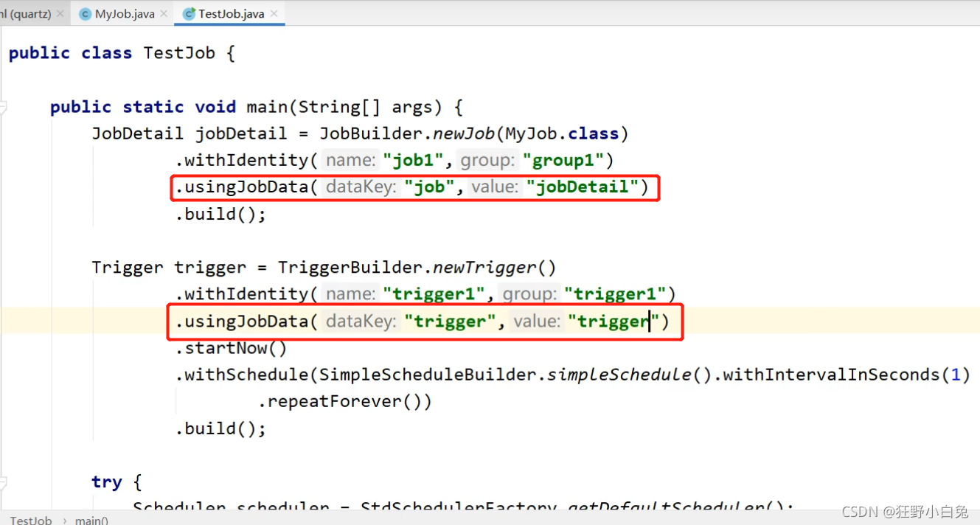The height and width of the screenshot is (525, 980).
Task: Click the "jobDetail" value string
Action: coord(582,187)
